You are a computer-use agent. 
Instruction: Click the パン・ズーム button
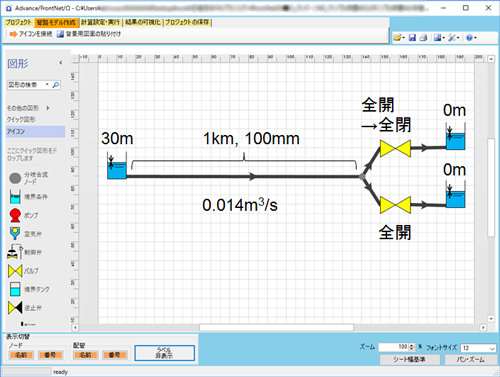470,359
